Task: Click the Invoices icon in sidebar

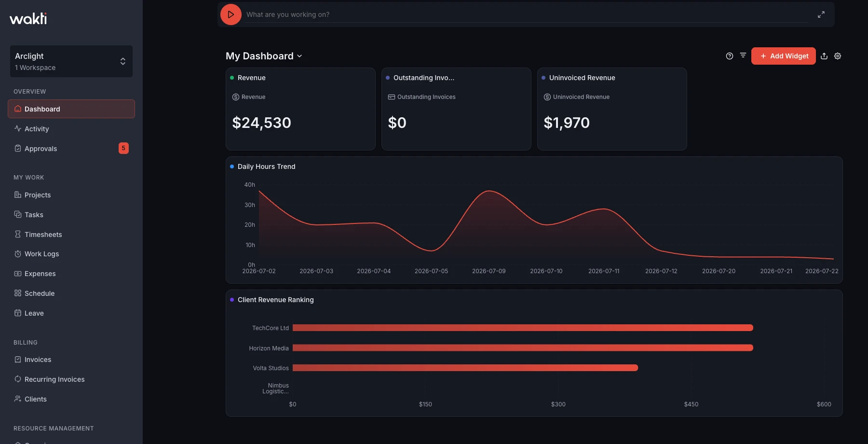Action: pyautogui.click(x=18, y=360)
